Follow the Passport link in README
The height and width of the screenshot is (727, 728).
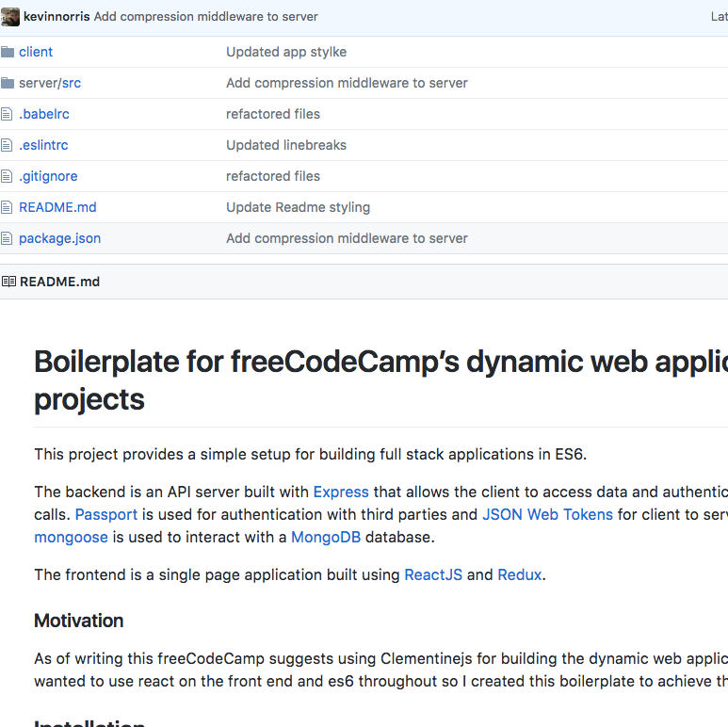106,515
